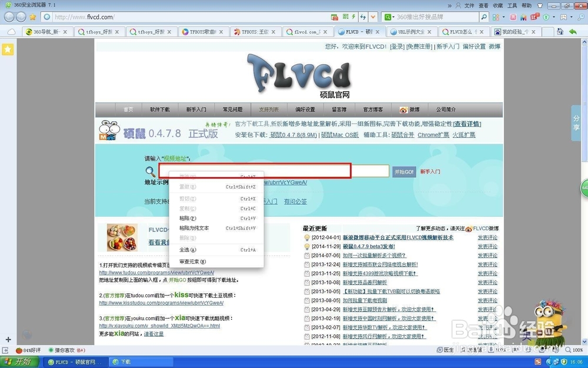The image size is (588, 368).
Task: Switch to the URL示例大全 tab
Action: coord(411,32)
